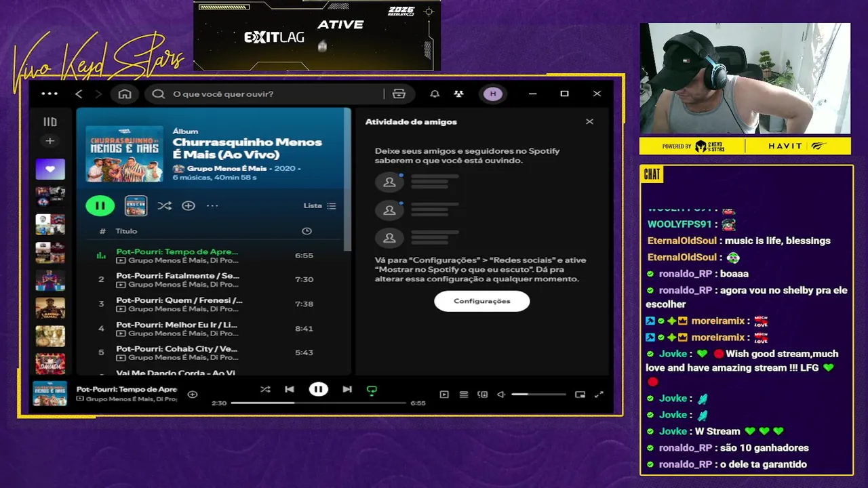Open the Liked Songs heart playlist

50,169
